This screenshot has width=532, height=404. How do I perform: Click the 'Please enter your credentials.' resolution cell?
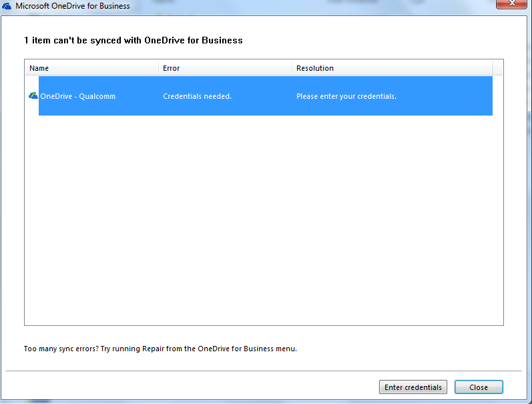346,96
